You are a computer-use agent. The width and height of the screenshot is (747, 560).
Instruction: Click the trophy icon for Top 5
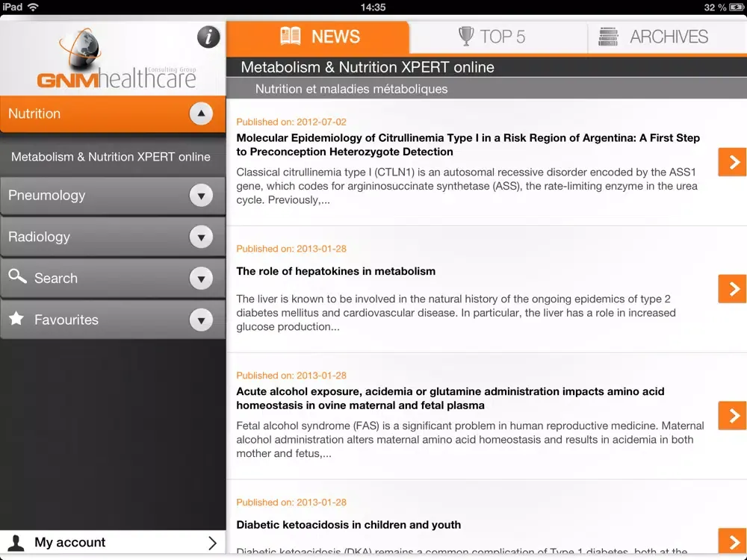466,36
